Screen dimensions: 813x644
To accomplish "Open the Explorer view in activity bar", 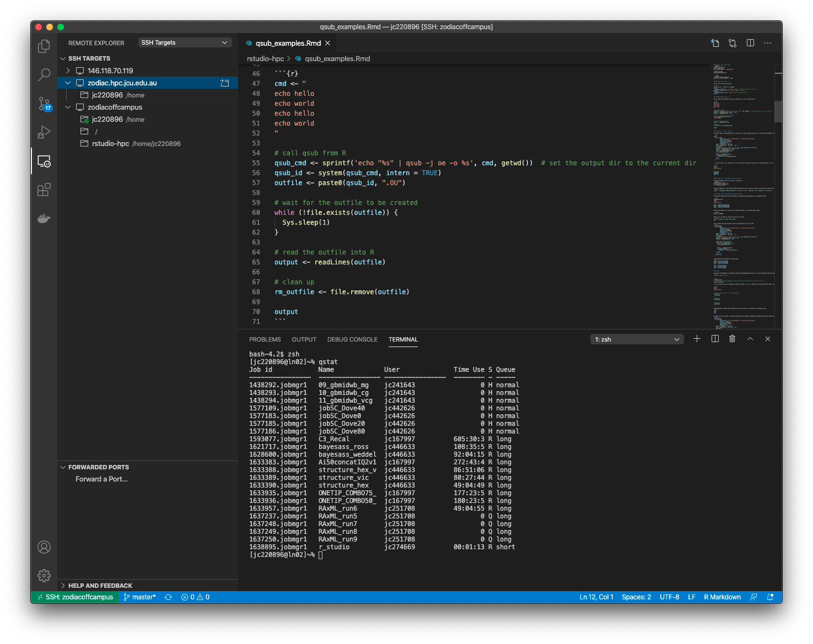I will coord(44,46).
